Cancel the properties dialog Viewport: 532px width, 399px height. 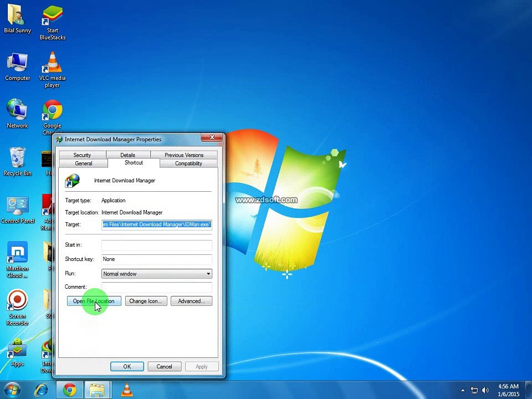pyautogui.click(x=164, y=366)
